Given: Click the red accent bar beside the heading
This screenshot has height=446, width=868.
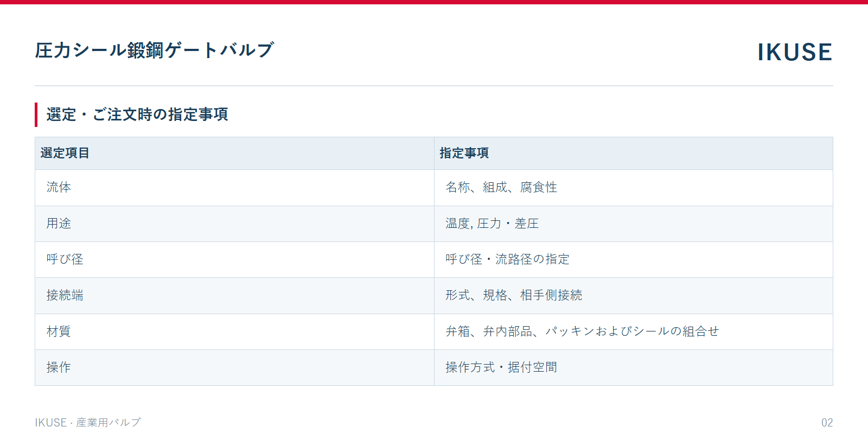Looking at the screenshot, I should [x=36, y=114].
